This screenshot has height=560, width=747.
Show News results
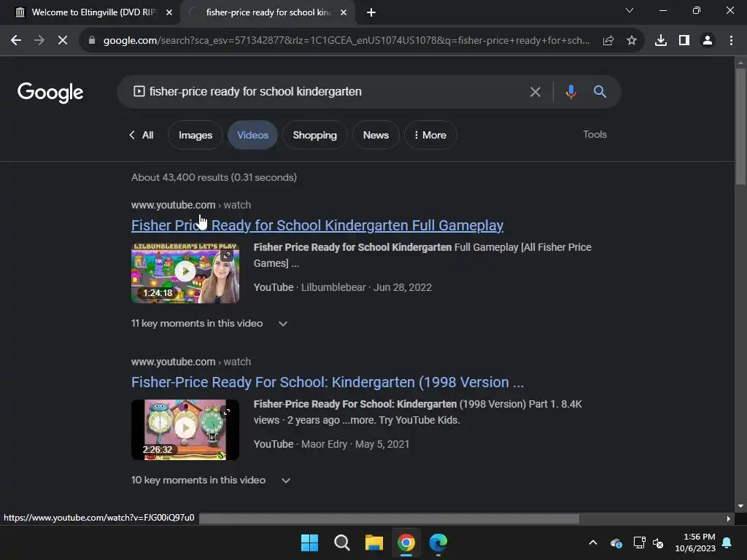coord(376,135)
